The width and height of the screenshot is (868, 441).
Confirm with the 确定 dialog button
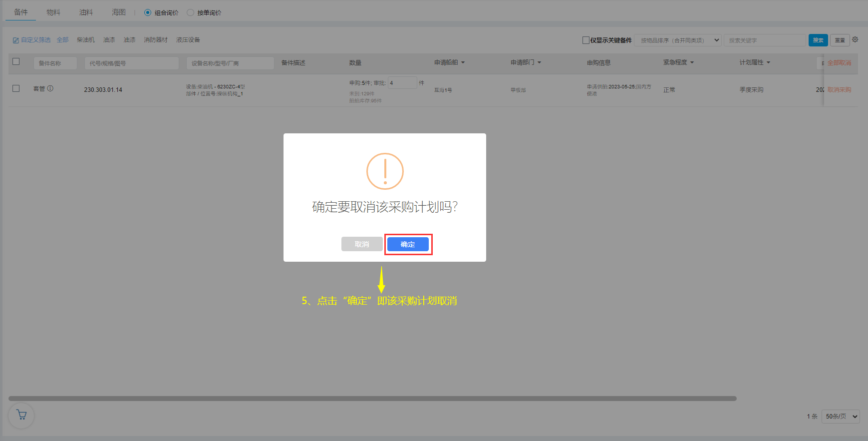[408, 244]
